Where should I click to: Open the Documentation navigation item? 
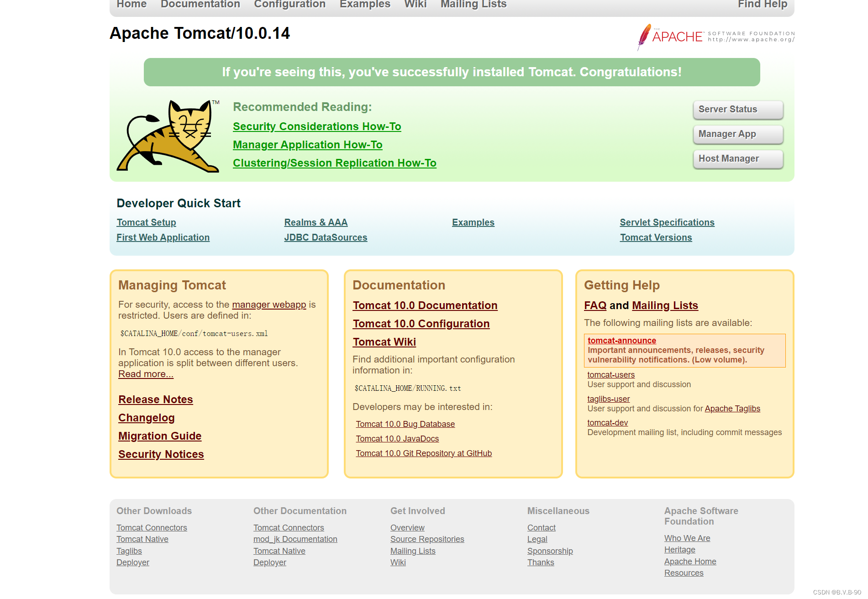coord(200,4)
